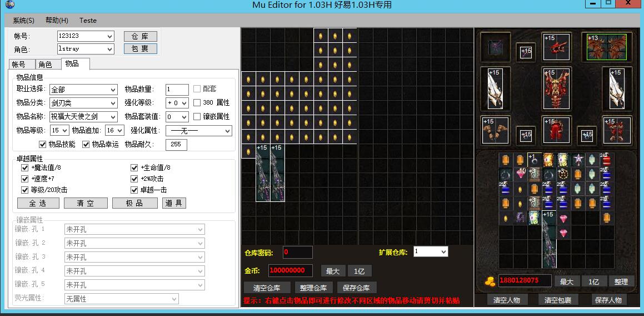
Task: Click the 仓库密码 input field
Action: pos(297,252)
